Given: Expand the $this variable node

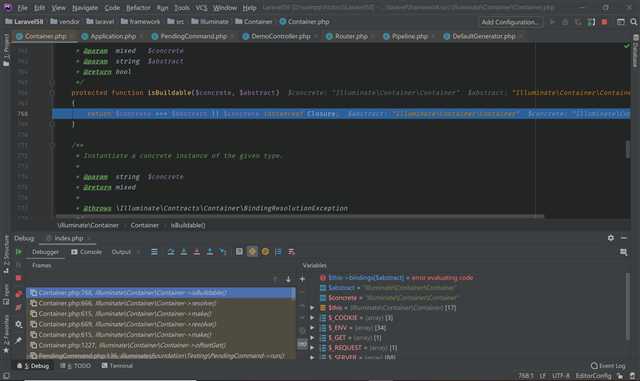Looking at the screenshot, I should [313, 307].
